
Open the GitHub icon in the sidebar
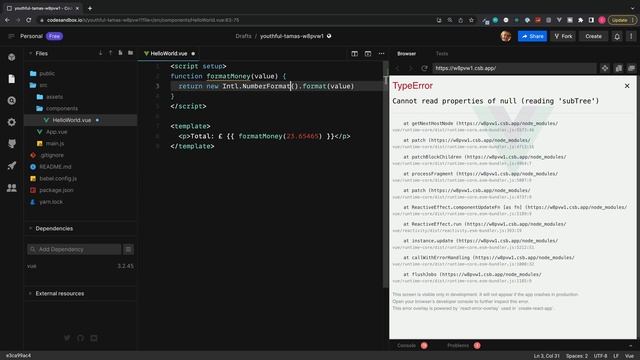coord(11,144)
